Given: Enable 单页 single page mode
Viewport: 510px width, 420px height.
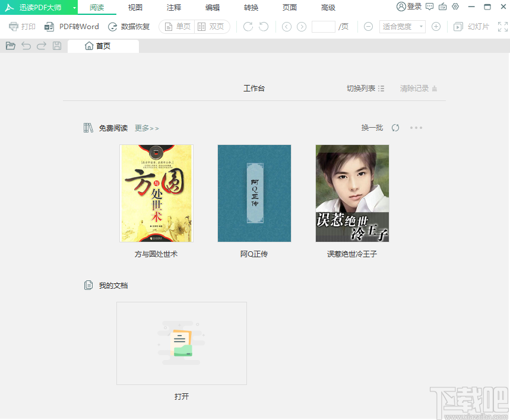Looking at the screenshot, I should [x=176, y=26].
